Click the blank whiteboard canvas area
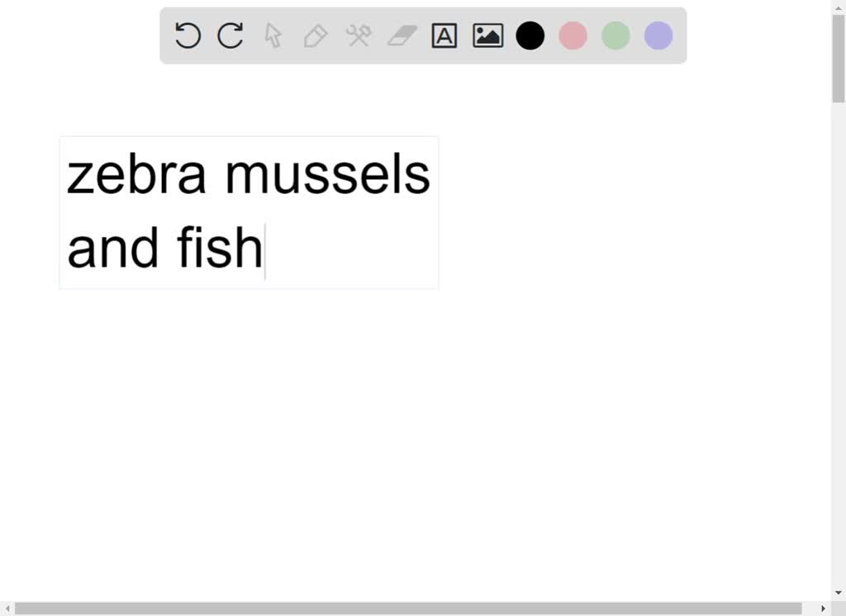Image resolution: width=846 pixels, height=616 pixels. [x=496, y=429]
